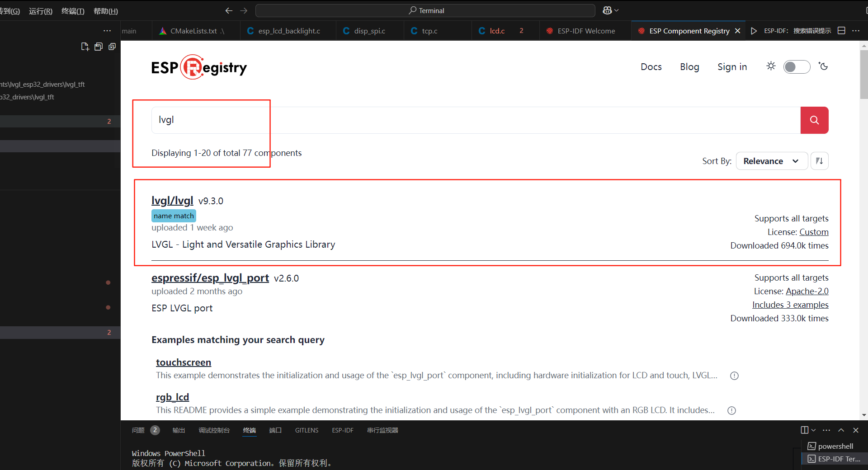Open Copilot chat dropdown icon

pyautogui.click(x=610, y=10)
